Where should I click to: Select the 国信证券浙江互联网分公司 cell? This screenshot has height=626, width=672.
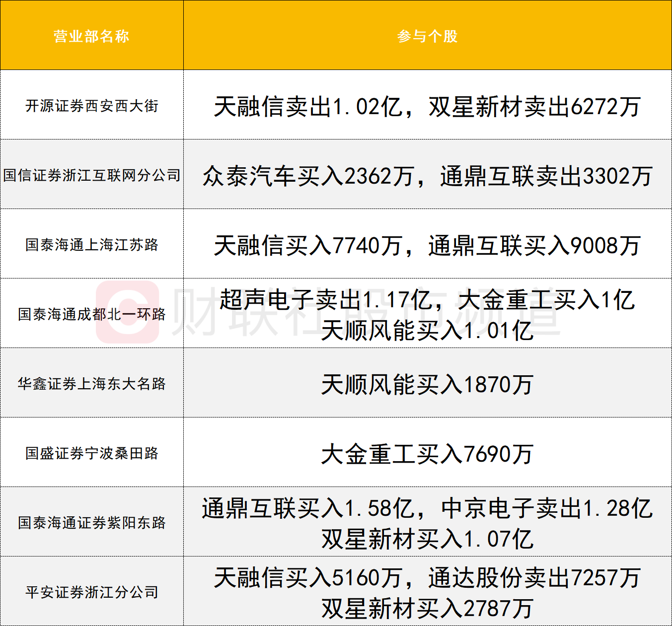coord(92,175)
